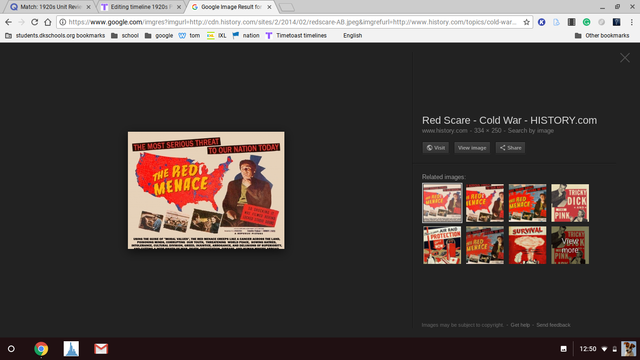This screenshot has width=640, height=360.
Task: Open the Timetoast timelines bookmark
Action: pyautogui.click(x=296, y=36)
